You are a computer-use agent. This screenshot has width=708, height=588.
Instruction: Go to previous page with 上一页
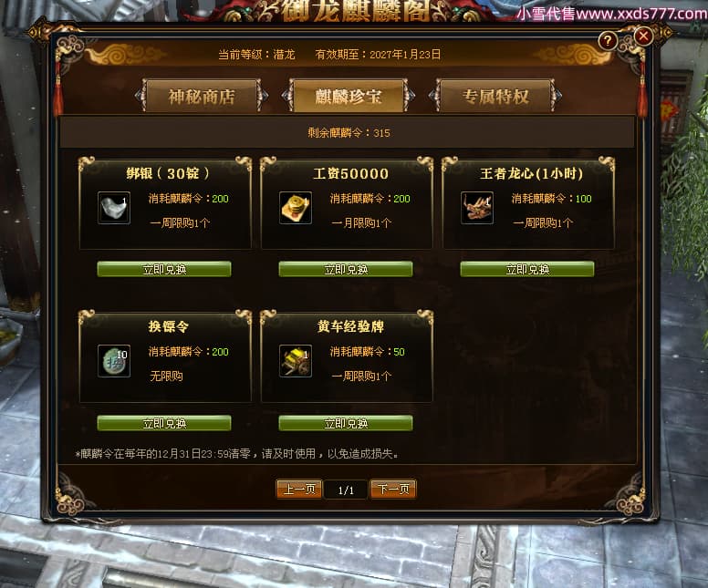coord(299,490)
